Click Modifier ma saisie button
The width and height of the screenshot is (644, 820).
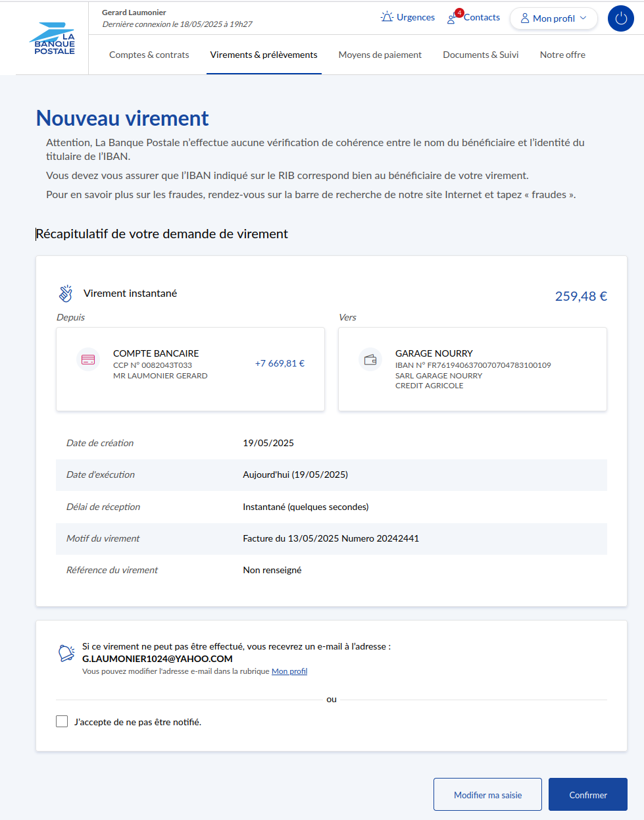(487, 795)
